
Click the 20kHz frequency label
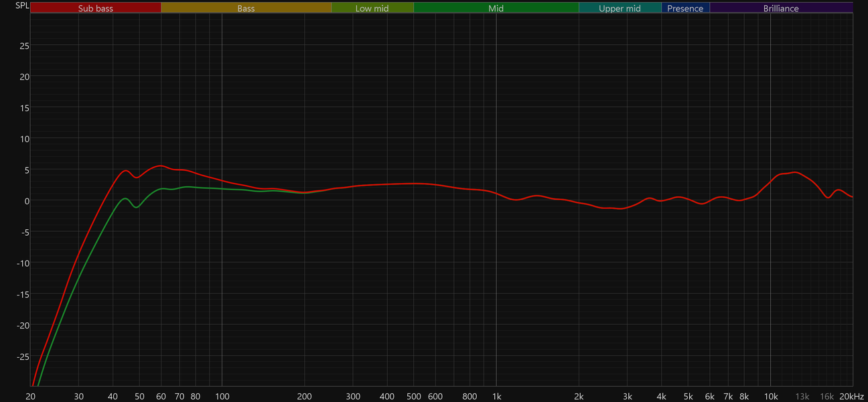851,396
